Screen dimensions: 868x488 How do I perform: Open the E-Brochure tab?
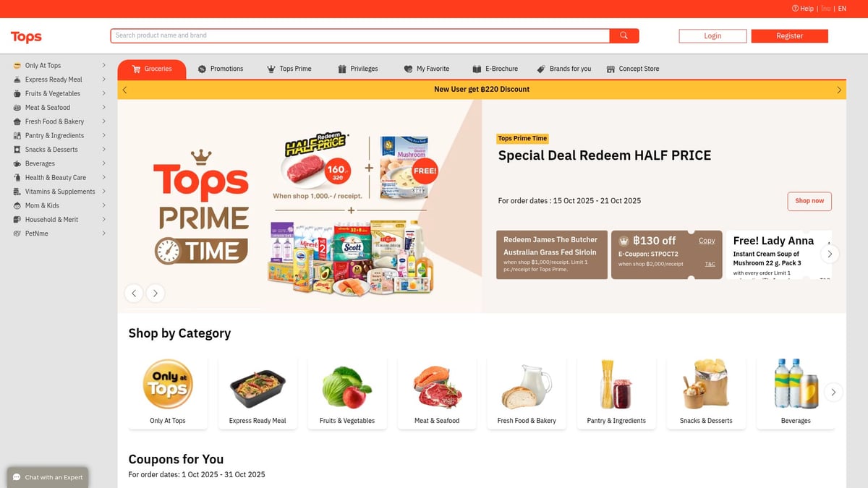pos(495,69)
